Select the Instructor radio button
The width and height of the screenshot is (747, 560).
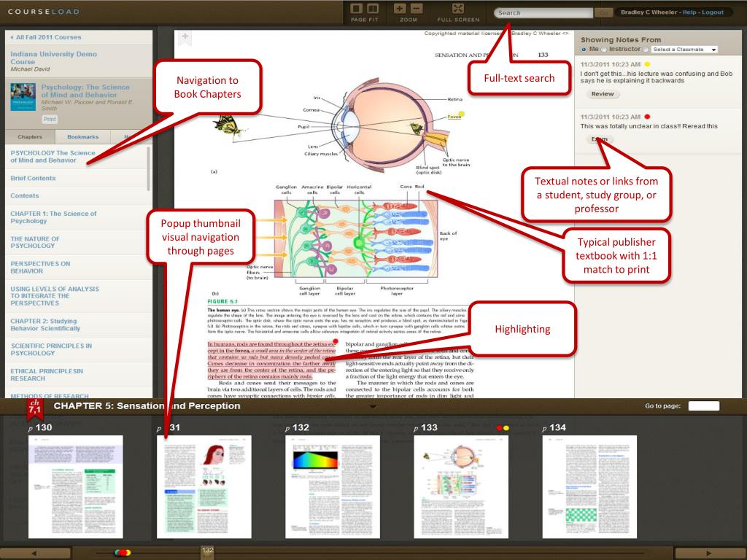click(x=603, y=50)
